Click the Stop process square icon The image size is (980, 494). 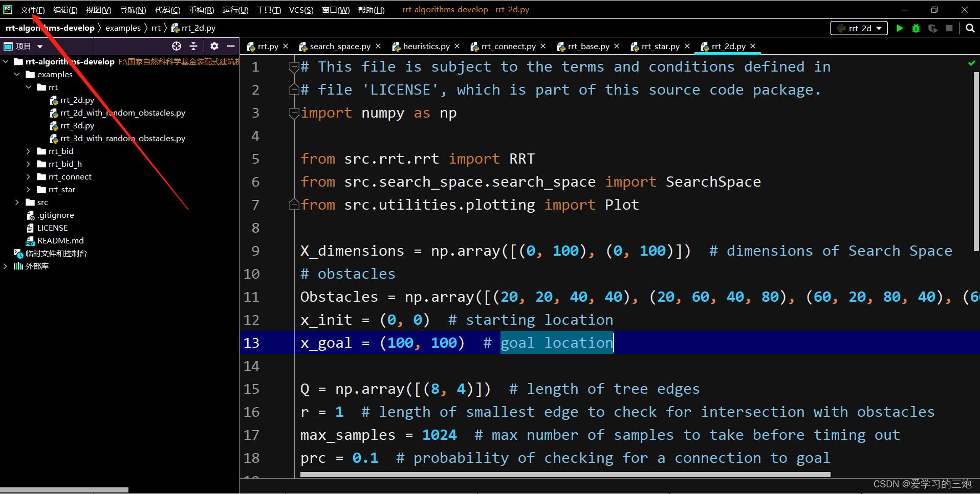coord(950,28)
